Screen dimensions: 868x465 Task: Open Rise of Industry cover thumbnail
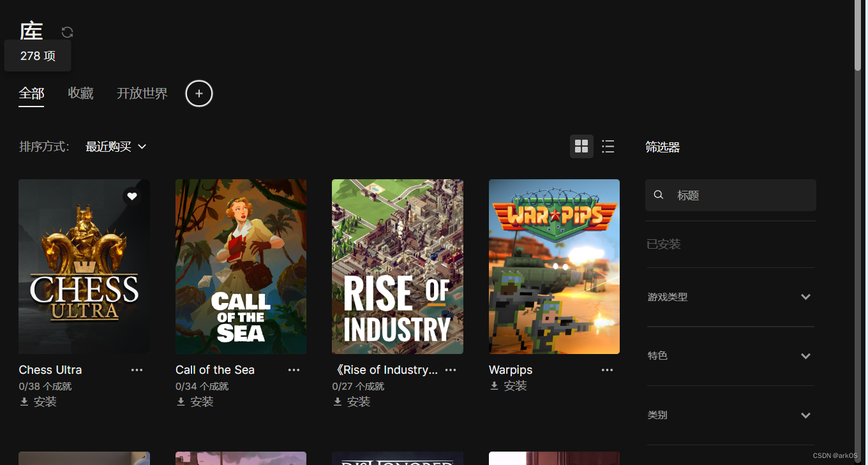[398, 267]
